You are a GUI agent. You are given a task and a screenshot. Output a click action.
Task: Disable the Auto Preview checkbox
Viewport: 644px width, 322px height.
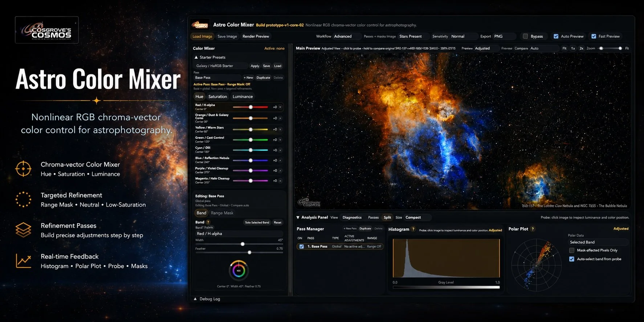556,36
